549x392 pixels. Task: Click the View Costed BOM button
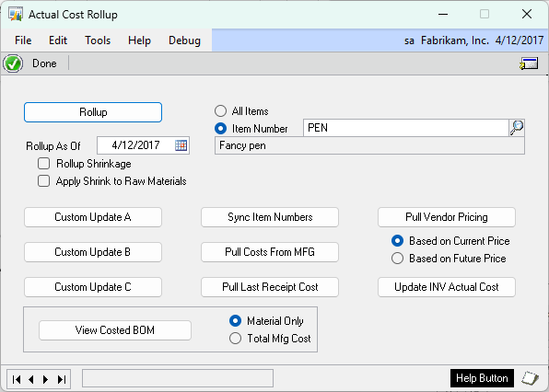point(115,330)
